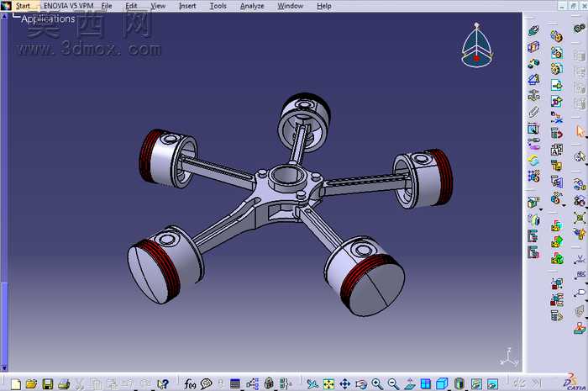Click the Selective Load icon

(556, 166)
